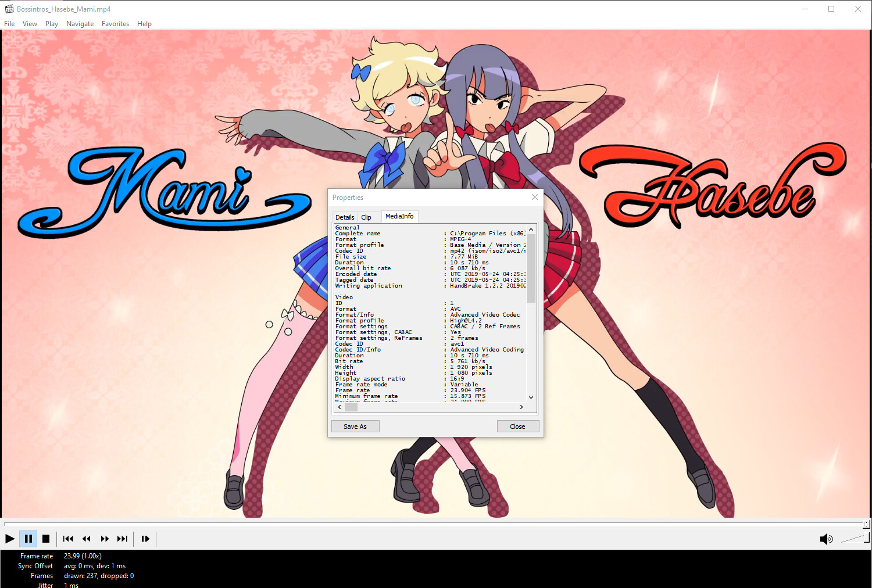Pause the video playback
872x588 pixels.
click(28, 539)
